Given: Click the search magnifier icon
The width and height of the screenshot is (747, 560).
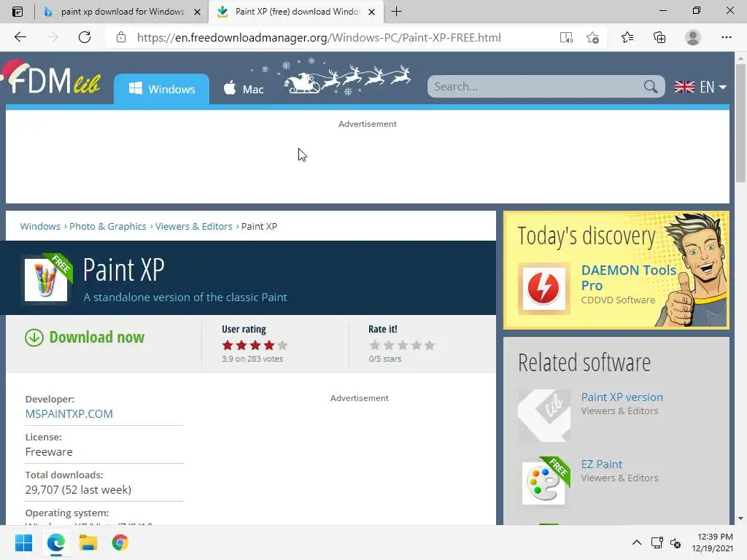Looking at the screenshot, I should tap(651, 87).
